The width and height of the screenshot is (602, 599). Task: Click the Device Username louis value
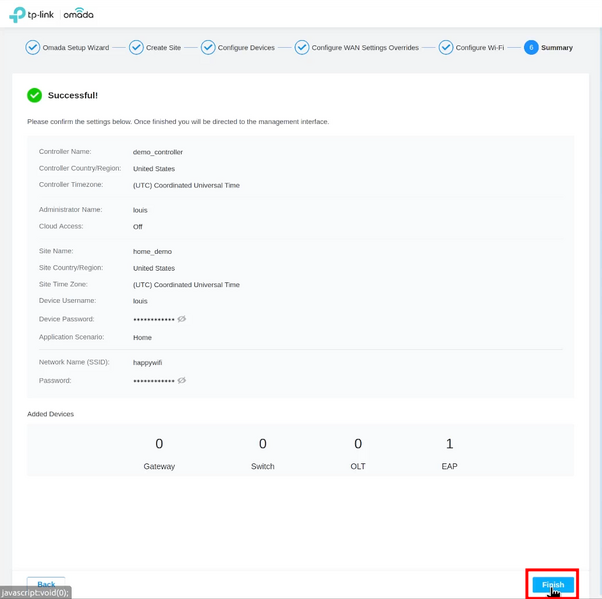pyautogui.click(x=140, y=301)
